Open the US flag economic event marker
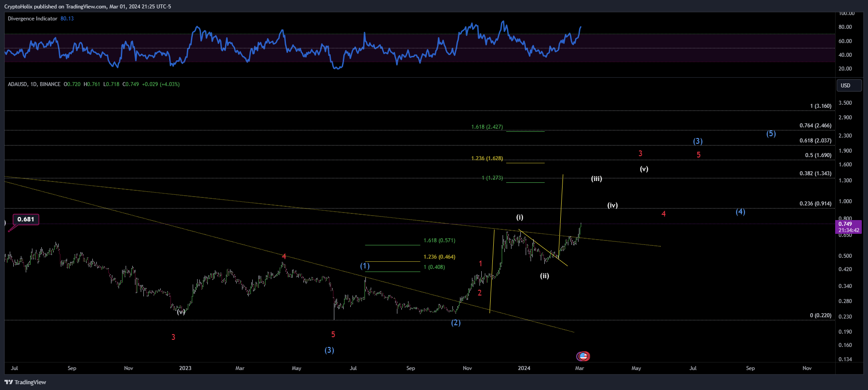 click(x=583, y=356)
